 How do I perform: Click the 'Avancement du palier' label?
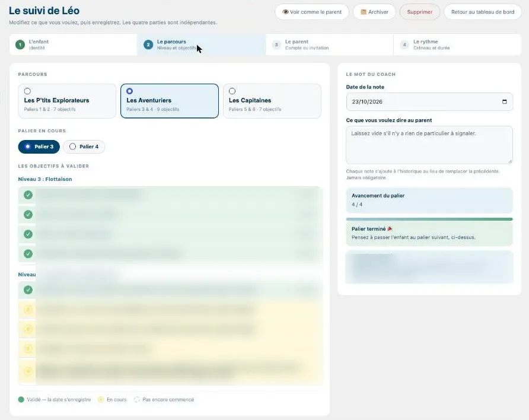(x=378, y=196)
